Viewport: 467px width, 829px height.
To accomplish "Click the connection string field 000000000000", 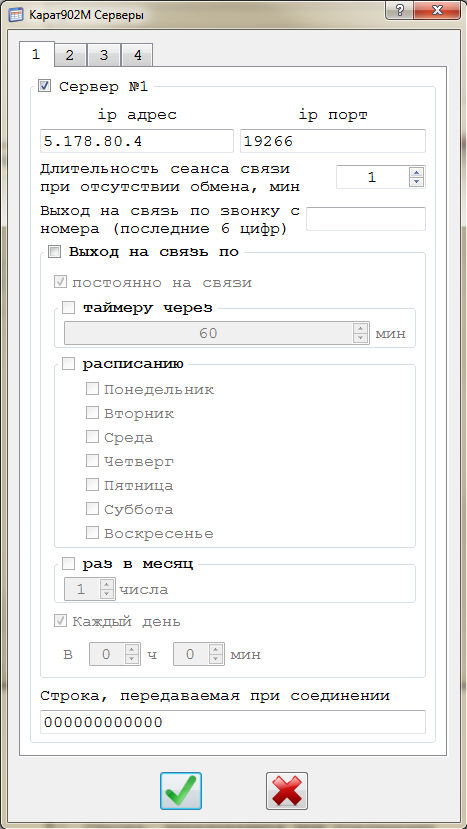I will tap(233, 722).
